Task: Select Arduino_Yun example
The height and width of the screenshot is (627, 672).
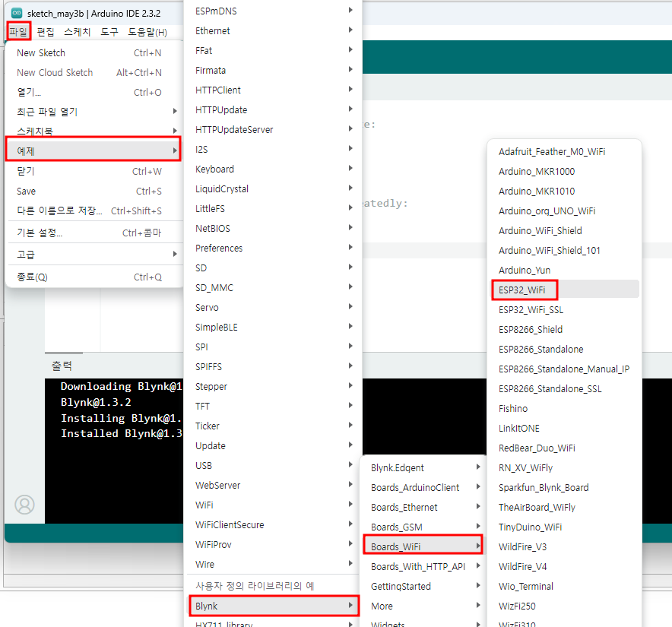Action: [x=564, y=270]
